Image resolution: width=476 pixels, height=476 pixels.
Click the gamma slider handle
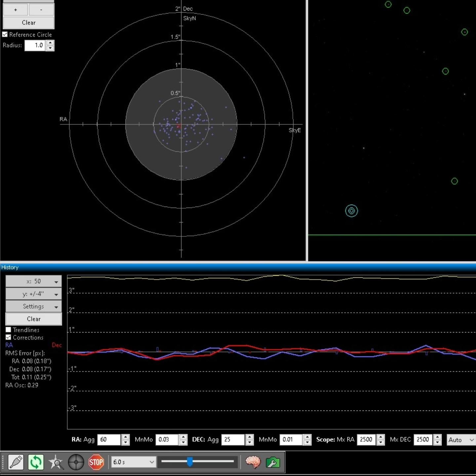pyautogui.click(x=190, y=461)
